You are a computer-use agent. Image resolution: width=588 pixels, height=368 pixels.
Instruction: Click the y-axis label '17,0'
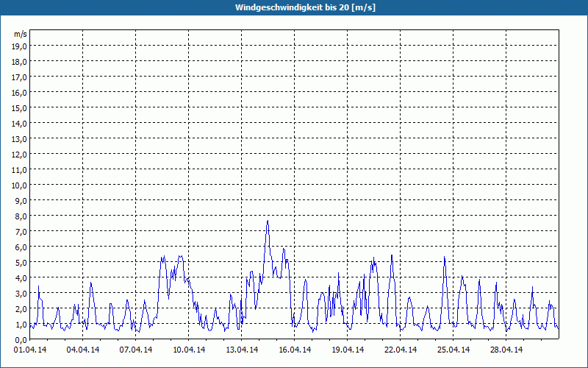pos(20,77)
